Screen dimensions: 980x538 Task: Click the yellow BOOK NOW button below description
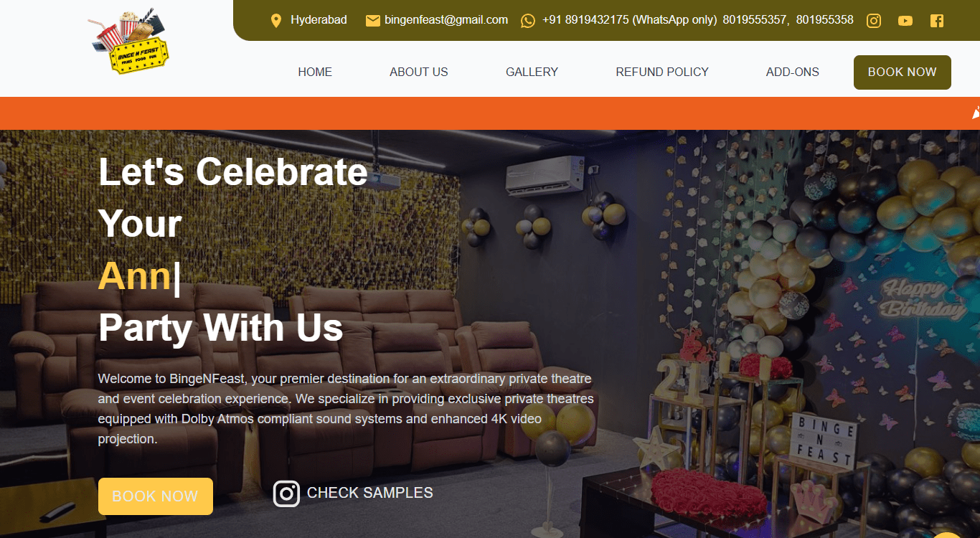point(156,496)
